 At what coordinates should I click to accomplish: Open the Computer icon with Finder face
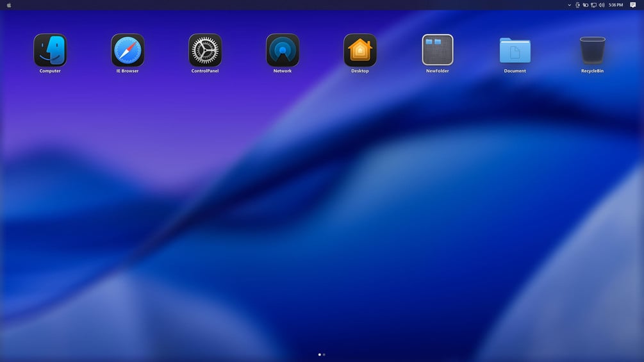[50, 50]
